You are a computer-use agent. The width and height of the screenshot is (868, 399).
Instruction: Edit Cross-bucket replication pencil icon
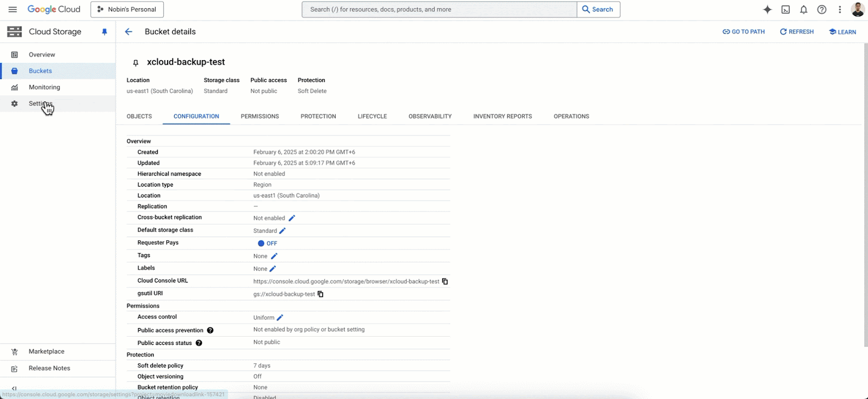(x=291, y=218)
